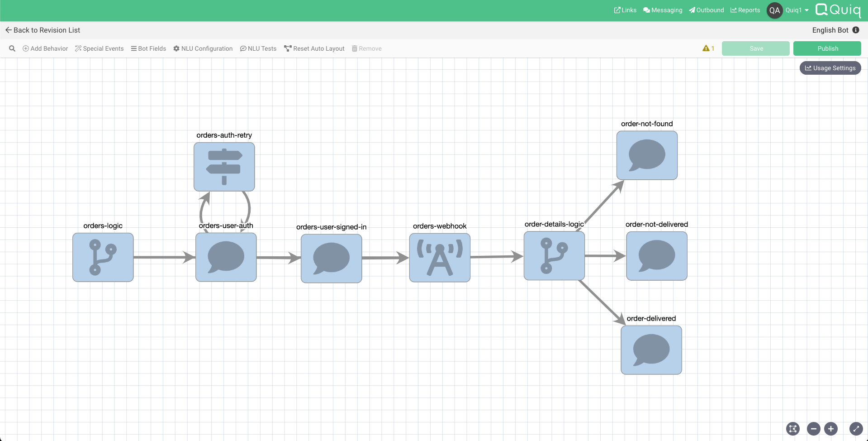The width and height of the screenshot is (868, 441).
Task: Click the order-delivered label
Action: 651,318
